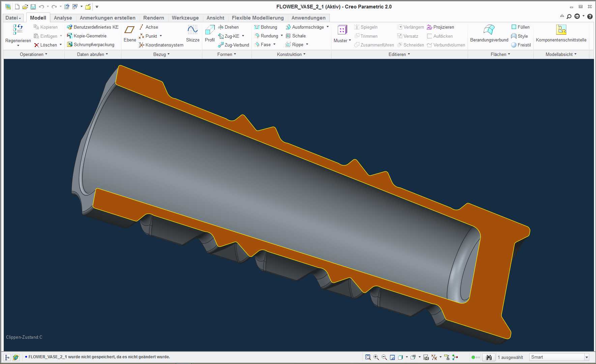This screenshot has height=364, width=596.
Task: Undo the last action
Action: click(x=41, y=7)
